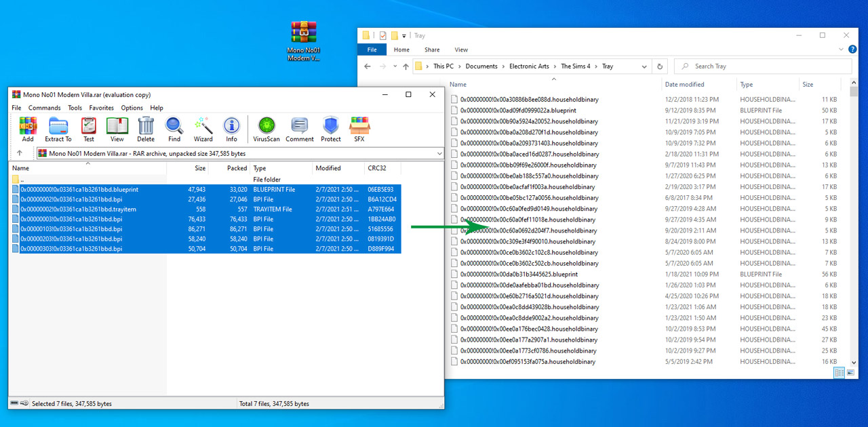Viewport: 868px width, 427px height.
Task: Click the Protect shield icon
Action: (x=331, y=129)
